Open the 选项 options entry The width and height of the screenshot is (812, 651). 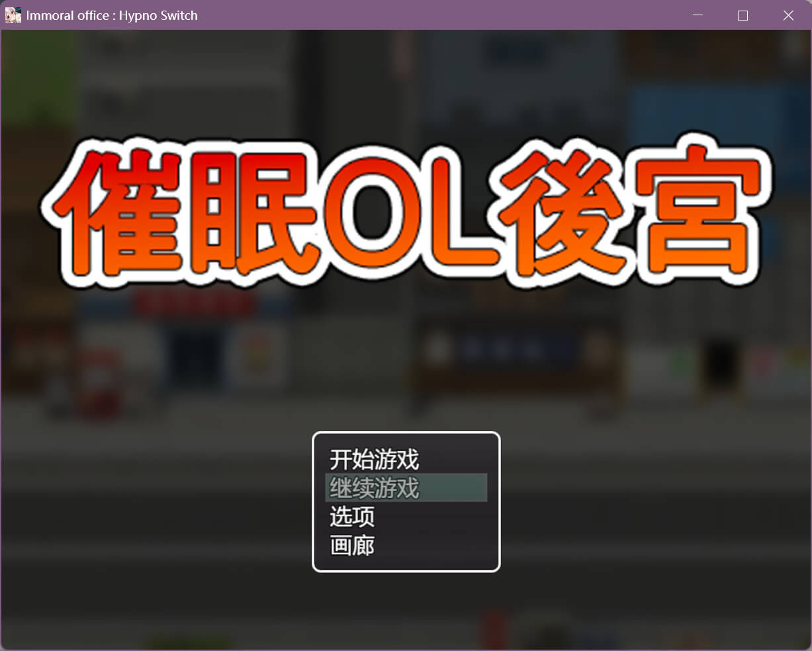click(352, 517)
